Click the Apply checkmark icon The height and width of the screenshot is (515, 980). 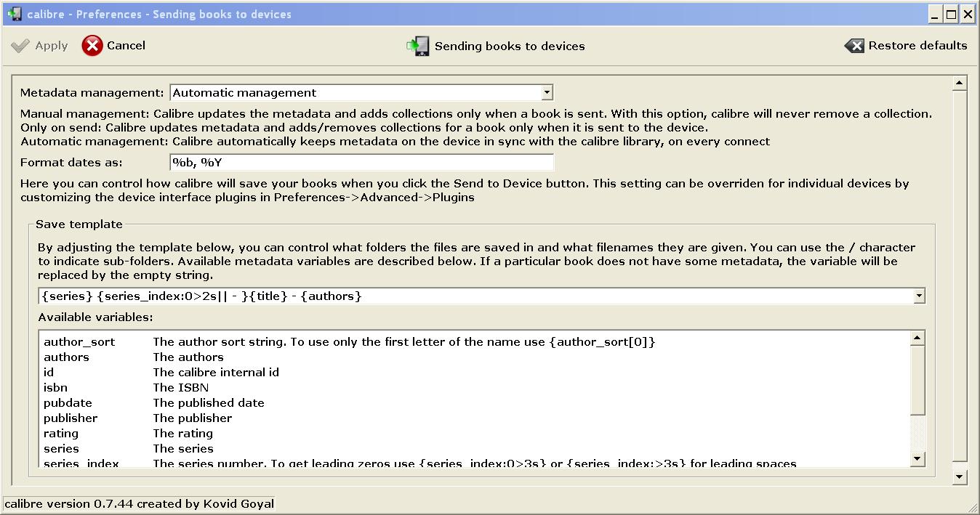point(20,46)
